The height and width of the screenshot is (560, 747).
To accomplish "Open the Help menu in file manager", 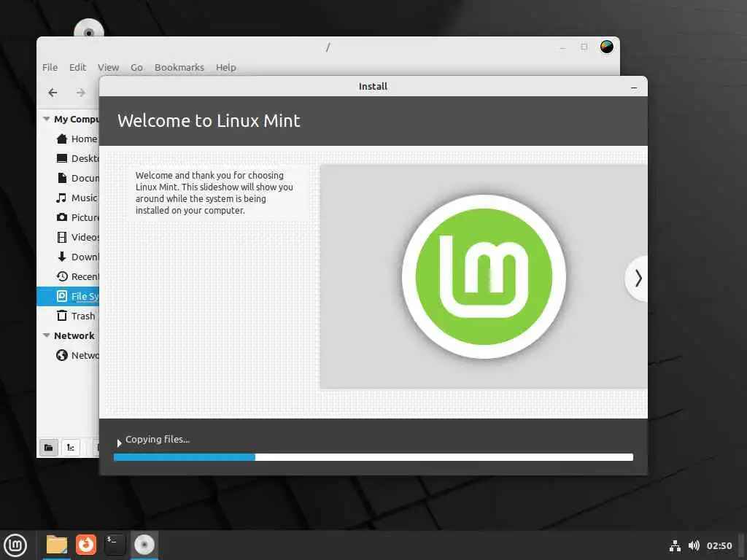I will coord(226,67).
